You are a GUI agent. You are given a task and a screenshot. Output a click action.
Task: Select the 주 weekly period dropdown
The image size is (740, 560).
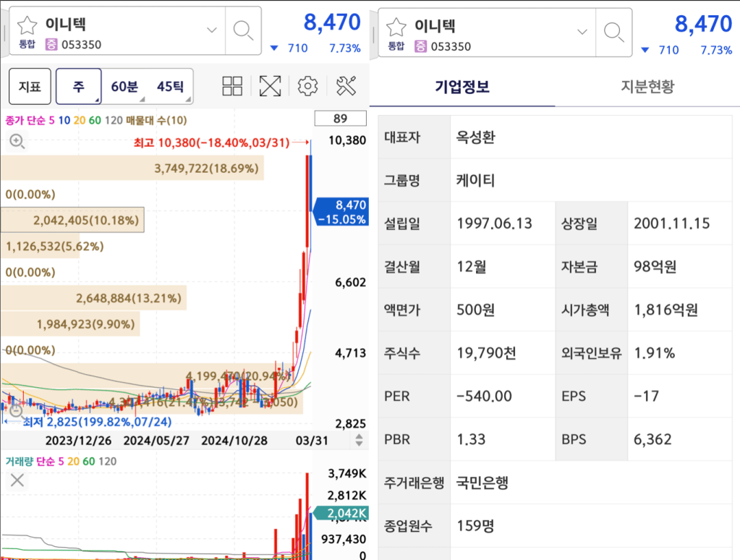pyautogui.click(x=78, y=86)
